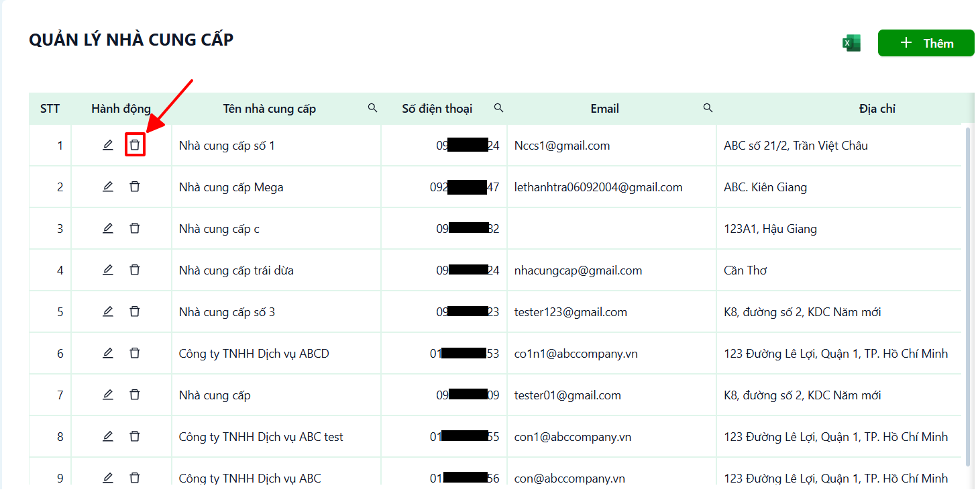
Task: Select Công ty TNHH Dịch vụ ABC test cell
Action: [276, 437]
